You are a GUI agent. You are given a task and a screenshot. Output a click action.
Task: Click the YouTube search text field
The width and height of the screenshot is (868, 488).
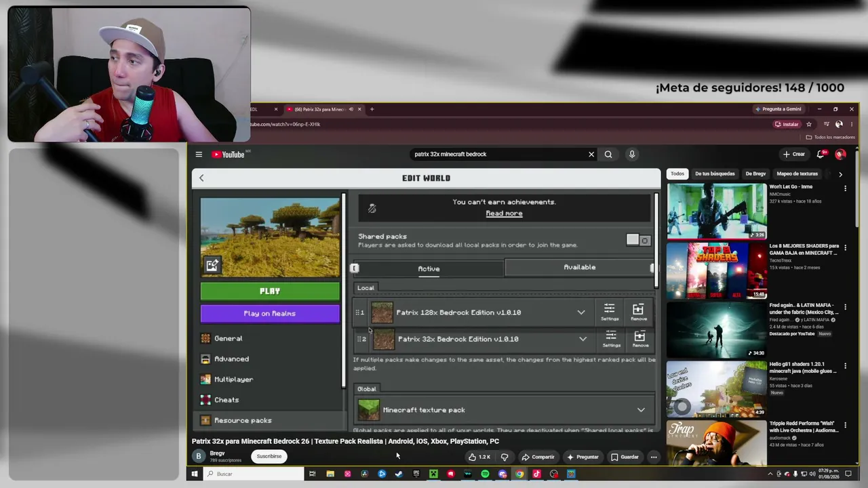(498, 155)
